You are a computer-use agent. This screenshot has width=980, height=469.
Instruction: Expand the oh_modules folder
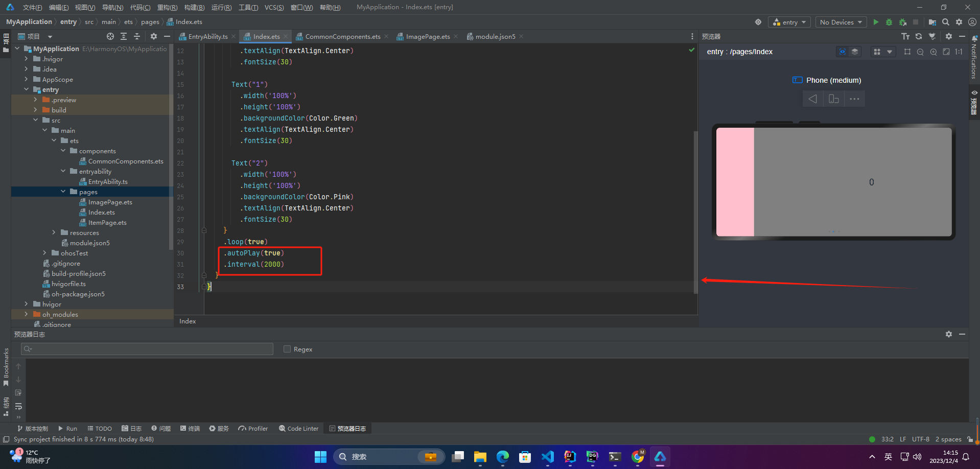coord(26,314)
